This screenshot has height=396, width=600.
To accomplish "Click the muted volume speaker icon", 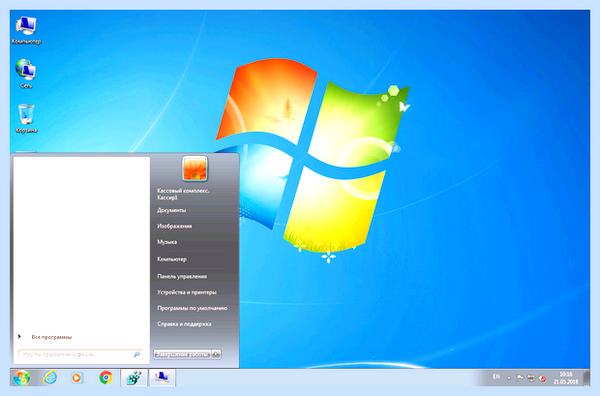I will (542, 378).
